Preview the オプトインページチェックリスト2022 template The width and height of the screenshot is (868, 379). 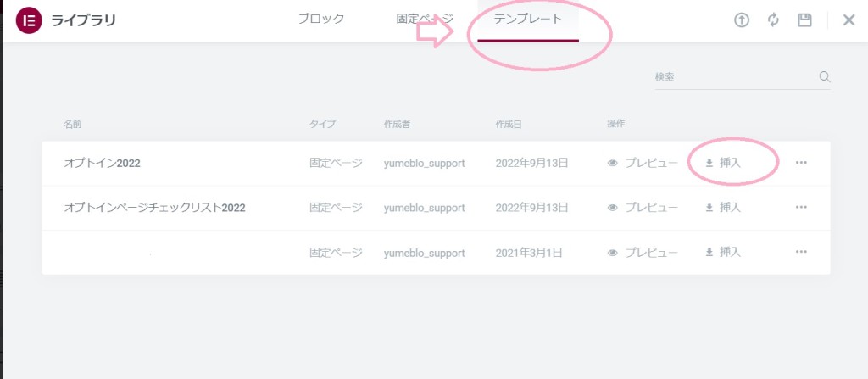643,208
